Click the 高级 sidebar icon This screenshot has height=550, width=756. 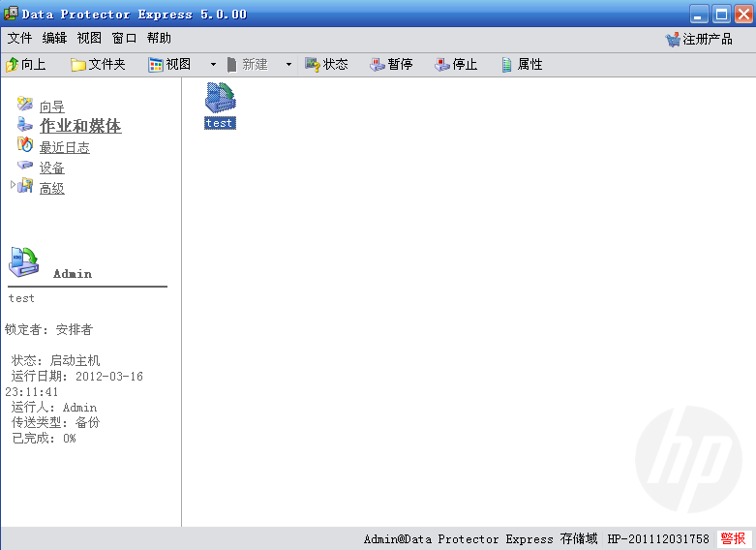click(25, 185)
